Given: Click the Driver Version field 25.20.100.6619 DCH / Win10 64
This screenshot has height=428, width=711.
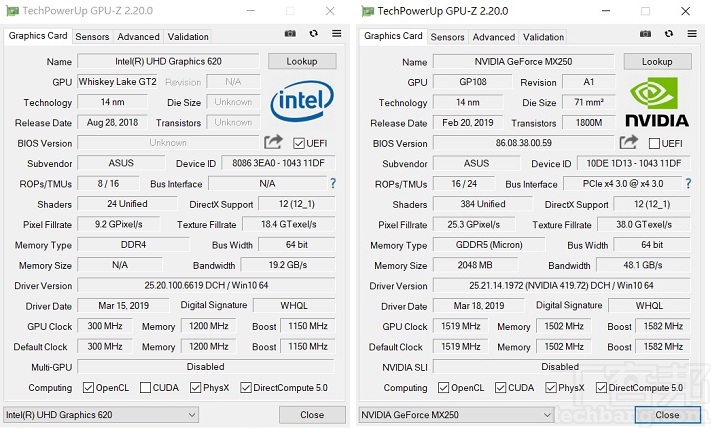Looking at the screenshot, I should click(206, 285).
